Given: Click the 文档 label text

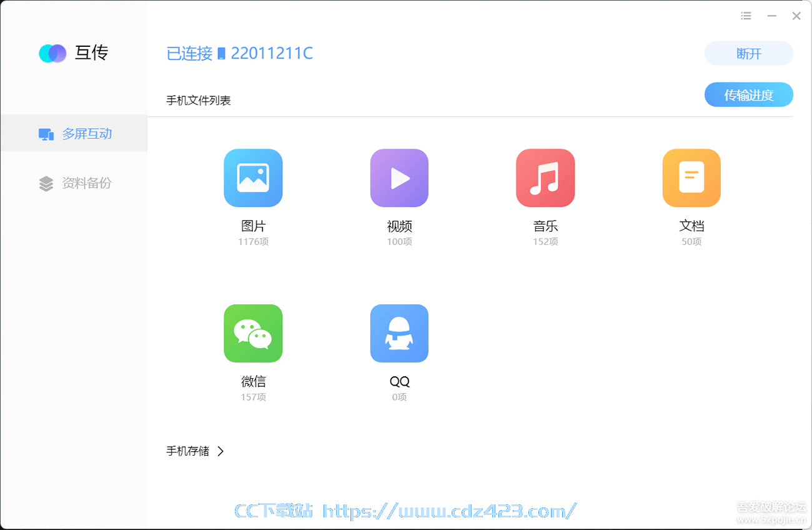Looking at the screenshot, I should click(691, 226).
